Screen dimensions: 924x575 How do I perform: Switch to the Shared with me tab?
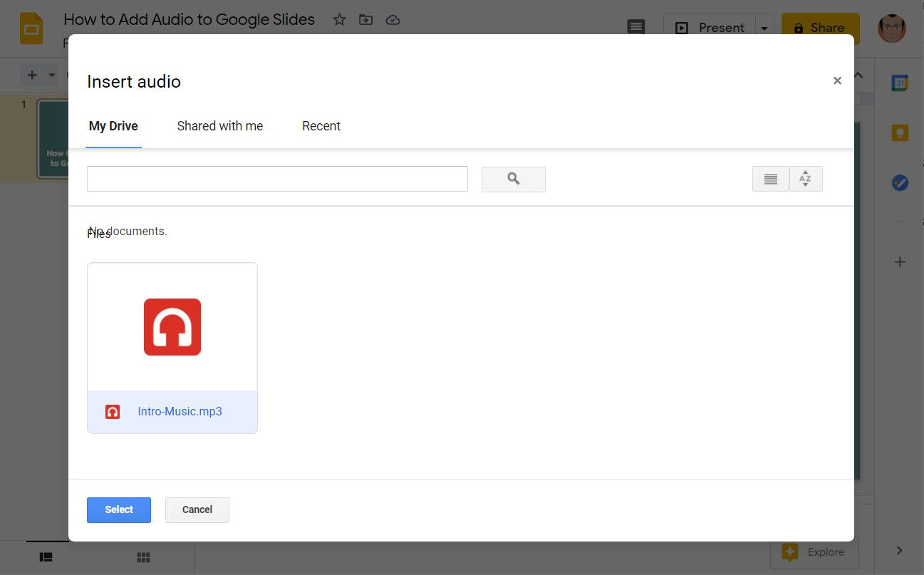click(220, 126)
